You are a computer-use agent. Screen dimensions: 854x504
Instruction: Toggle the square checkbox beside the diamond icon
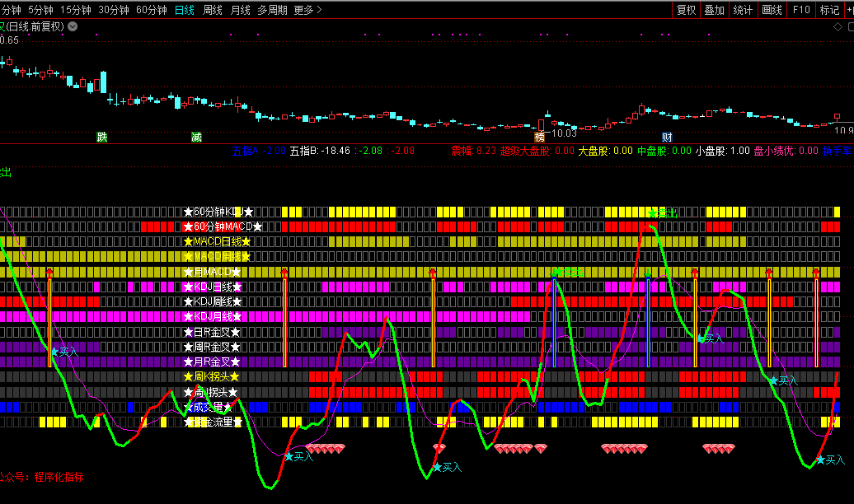point(850,26)
